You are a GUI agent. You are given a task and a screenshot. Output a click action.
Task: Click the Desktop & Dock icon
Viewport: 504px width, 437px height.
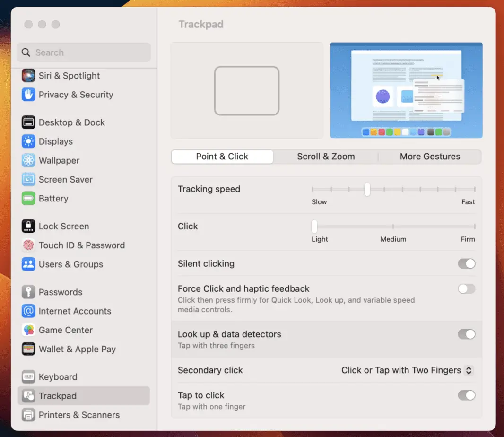pos(28,122)
